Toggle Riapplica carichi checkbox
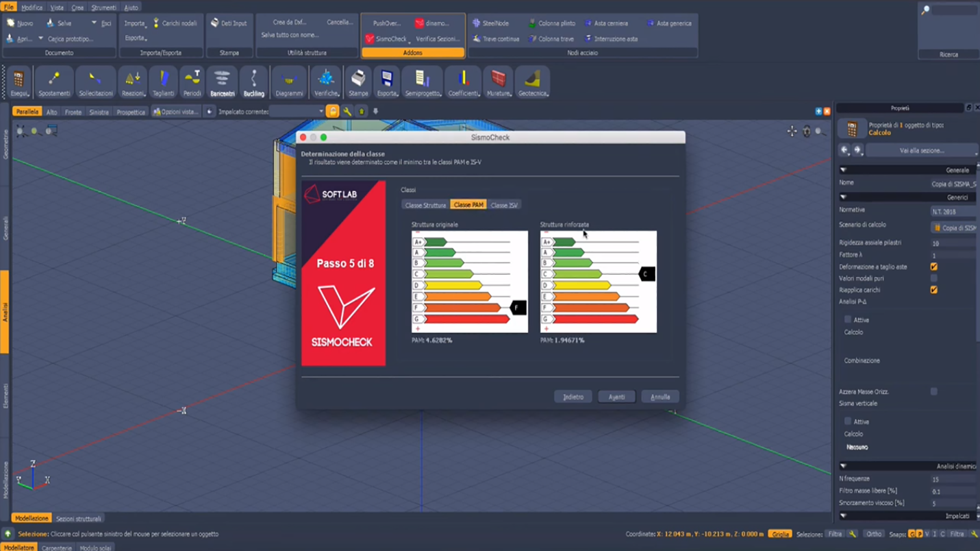This screenshot has width=980, height=551. point(933,290)
